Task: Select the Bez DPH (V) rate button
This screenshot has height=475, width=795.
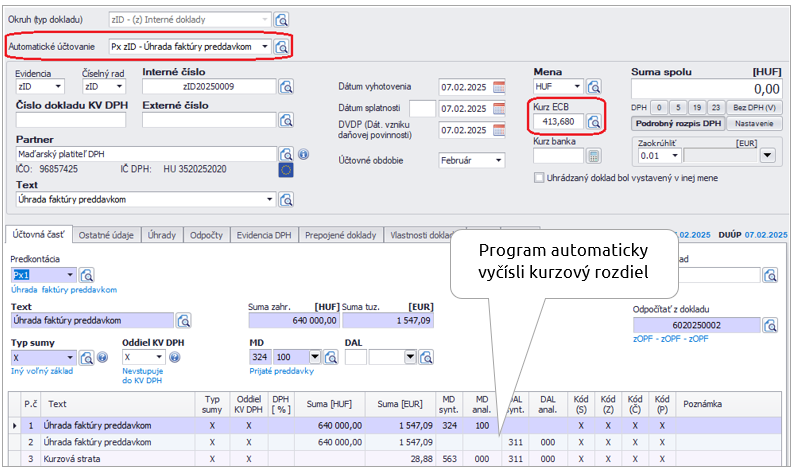Action: [x=756, y=107]
